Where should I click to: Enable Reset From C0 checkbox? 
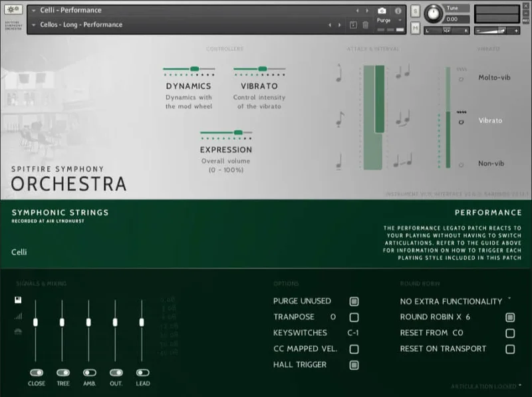510,333
